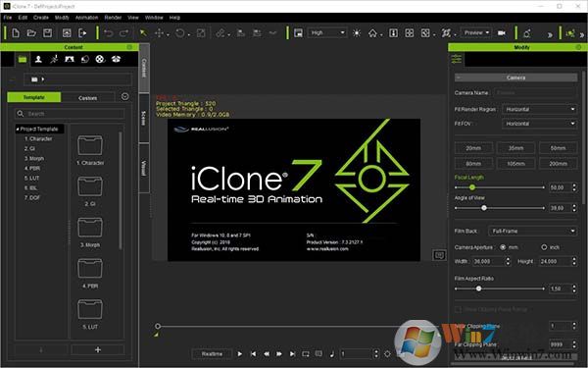This screenshot has height=368, width=588.
Task: Step to previous frame with rewind icon
Action: point(267,353)
